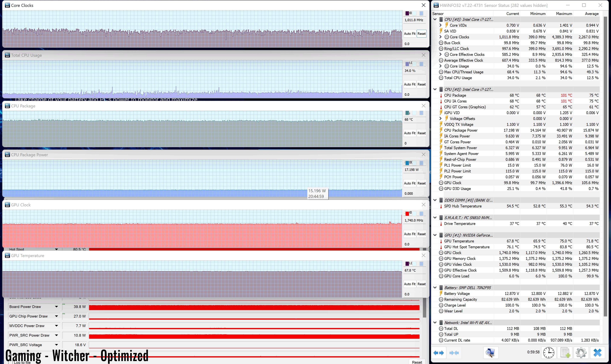Click the start logging sheet icon

pos(565,353)
